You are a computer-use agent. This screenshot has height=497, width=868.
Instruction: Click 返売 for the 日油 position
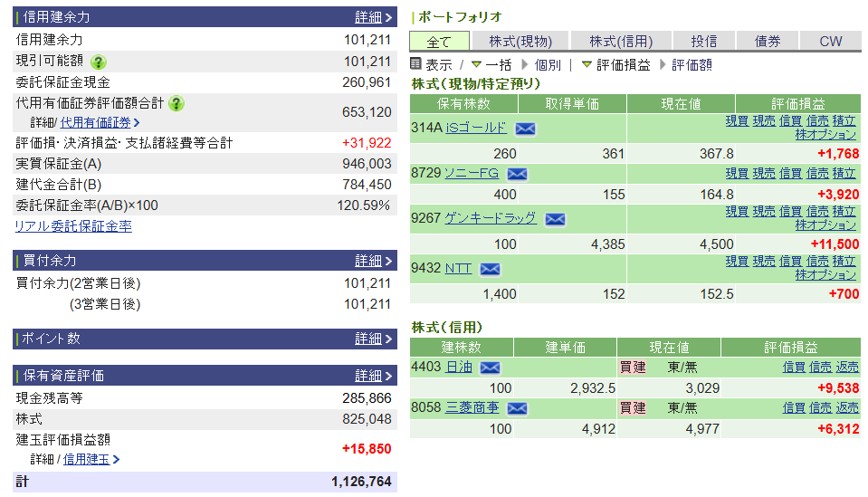(x=847, y=367)
